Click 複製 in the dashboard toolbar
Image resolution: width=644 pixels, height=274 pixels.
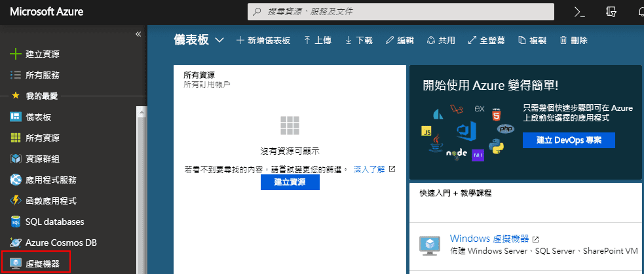tap(532, 40)
